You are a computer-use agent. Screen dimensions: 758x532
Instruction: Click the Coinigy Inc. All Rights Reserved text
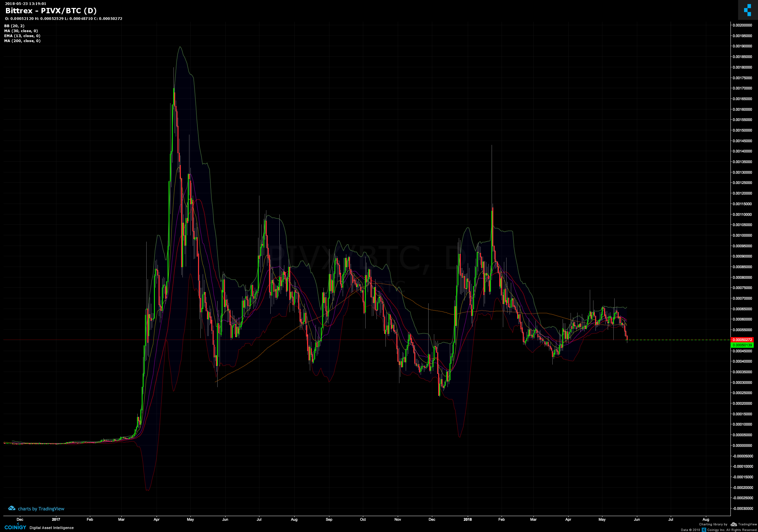[732, 530]
